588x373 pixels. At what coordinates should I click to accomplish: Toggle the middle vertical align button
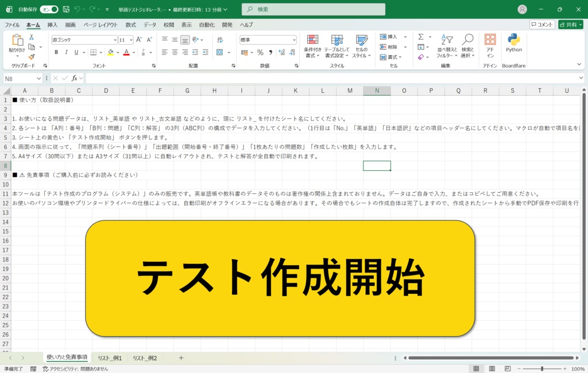[175, 40]
